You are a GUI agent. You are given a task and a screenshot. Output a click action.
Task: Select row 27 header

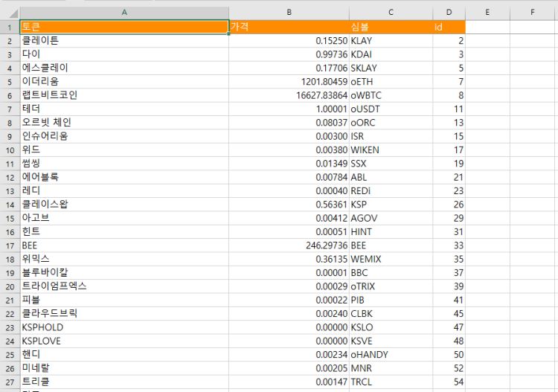[x=10, y=382]
